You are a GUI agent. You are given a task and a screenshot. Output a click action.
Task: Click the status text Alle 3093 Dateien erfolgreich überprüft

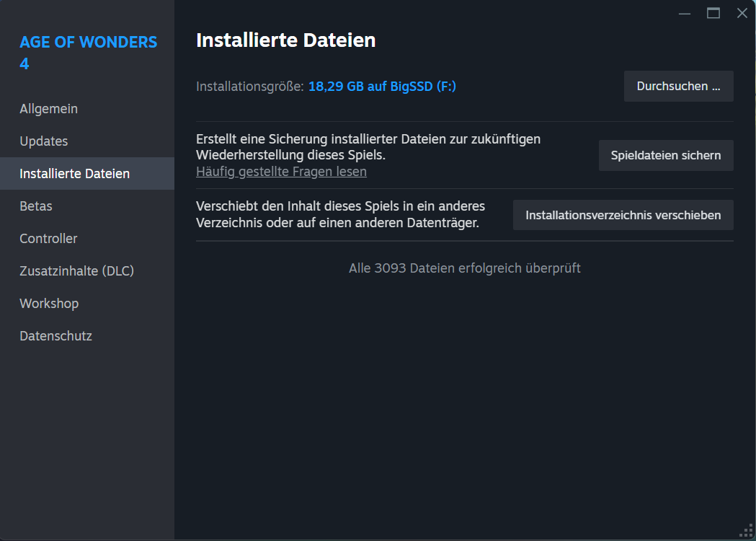(x=465, y=268)
